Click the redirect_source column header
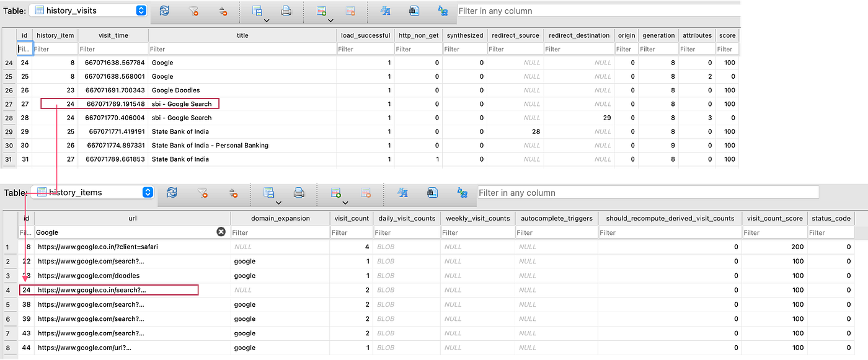Image resolution: width=868 pixels, height=360 pixels. coord(514,35)
